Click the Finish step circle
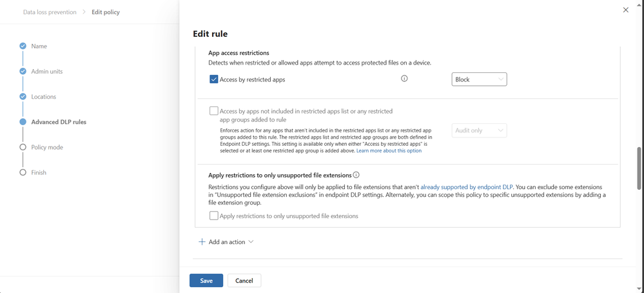This screenshot has width=644, height=293. point(23,172)
